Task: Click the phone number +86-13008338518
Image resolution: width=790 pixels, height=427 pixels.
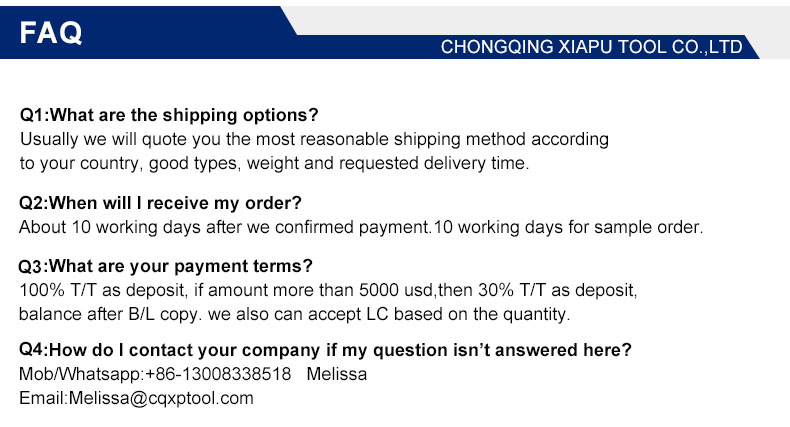Action: (x=218, y=374)
